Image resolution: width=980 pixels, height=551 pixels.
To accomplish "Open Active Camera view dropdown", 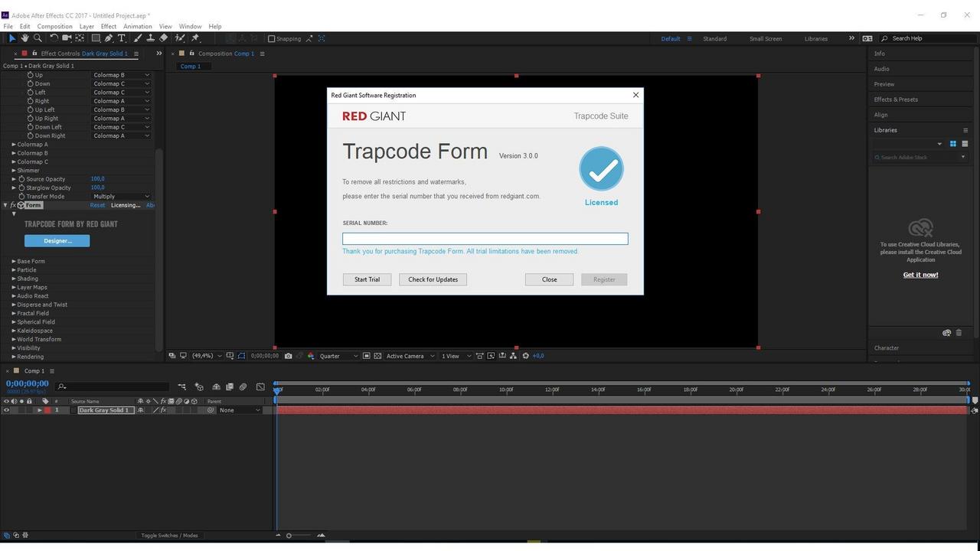I will pyautogui.click(x=410, y=356).
